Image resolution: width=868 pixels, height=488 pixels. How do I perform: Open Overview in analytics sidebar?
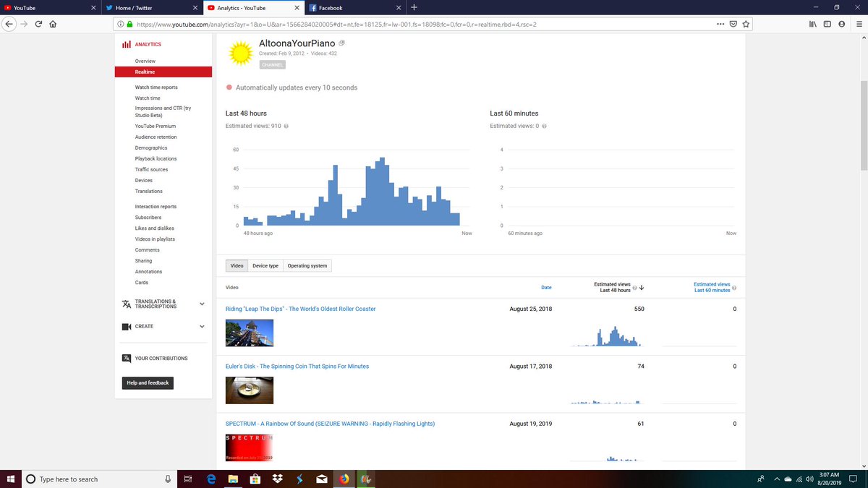coord(145,61)
